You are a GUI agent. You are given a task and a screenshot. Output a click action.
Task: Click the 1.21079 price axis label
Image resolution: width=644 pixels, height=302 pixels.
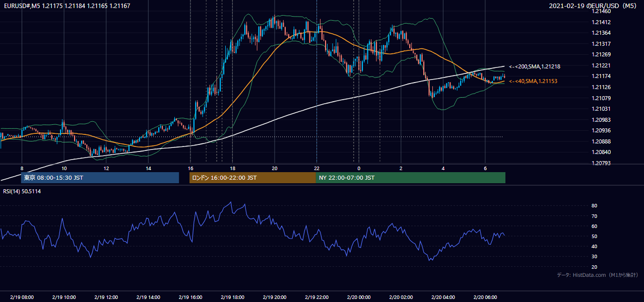tap(602, 98)
